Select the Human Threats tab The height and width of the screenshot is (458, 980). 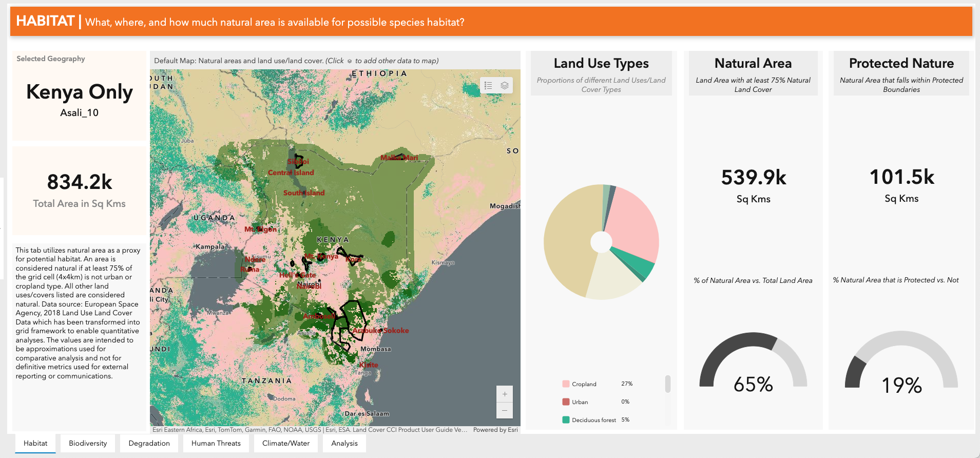216,443
